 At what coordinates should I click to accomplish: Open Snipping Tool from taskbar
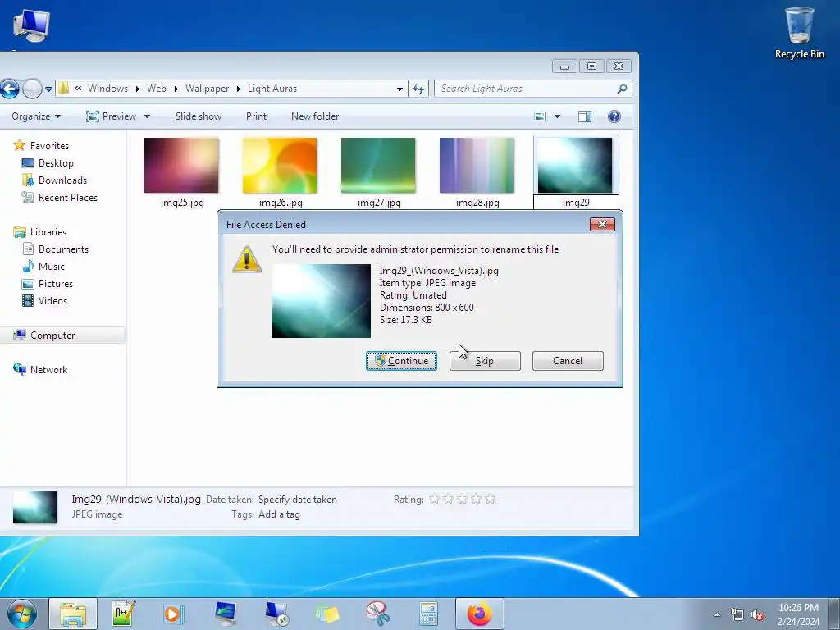[377, 614]
